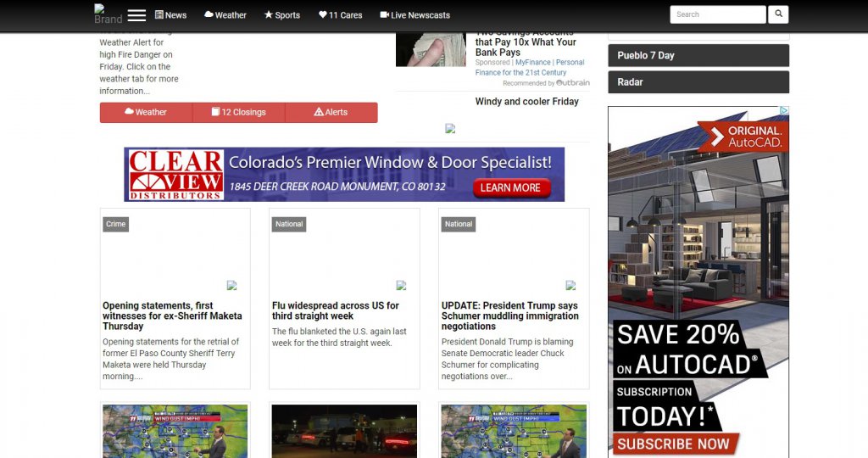The height and width of the screenshot is (458, 868).
Task: Click the Brand logo image
Action: point(108,14)
